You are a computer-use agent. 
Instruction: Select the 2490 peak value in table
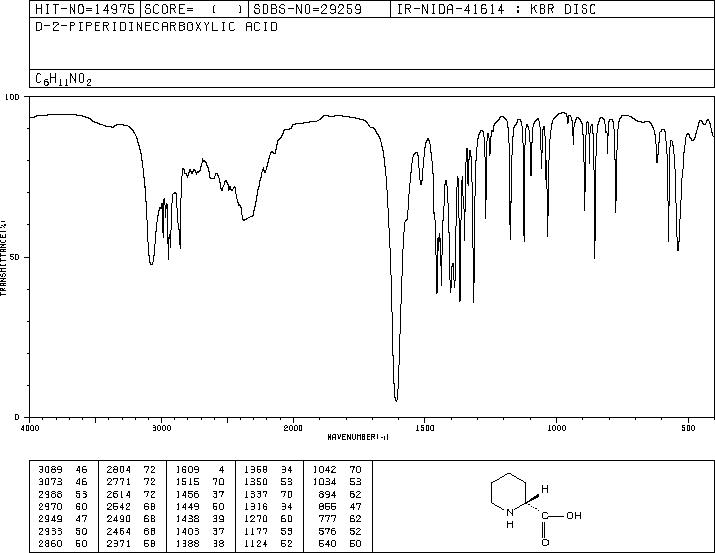coord(119,519)
